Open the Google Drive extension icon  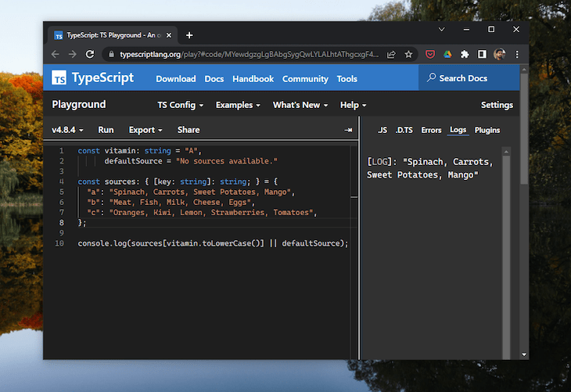click(x=447, y=54)
